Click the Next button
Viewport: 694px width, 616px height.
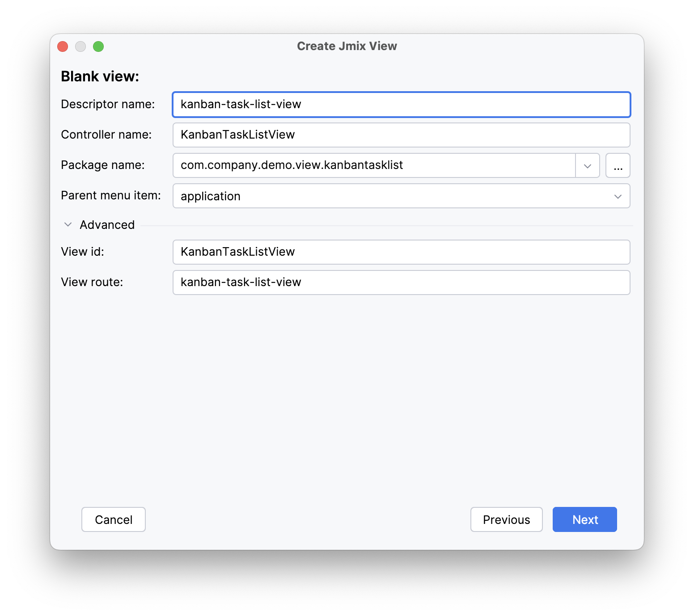point(584,519)
